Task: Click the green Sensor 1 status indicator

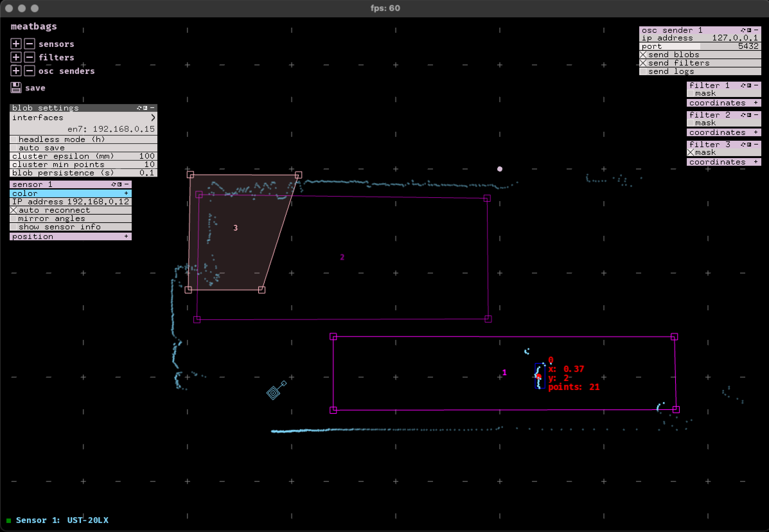Action: pos(9,520)
